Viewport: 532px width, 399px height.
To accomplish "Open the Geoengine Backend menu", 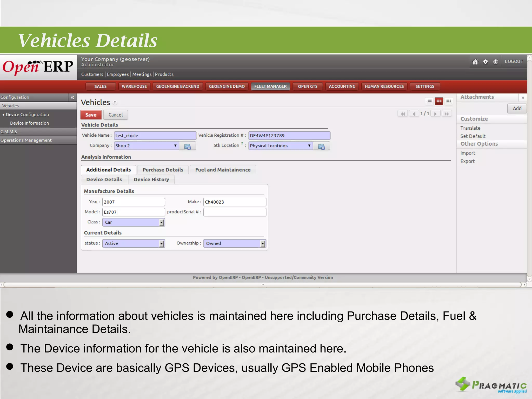I will [x=178, y=87].
